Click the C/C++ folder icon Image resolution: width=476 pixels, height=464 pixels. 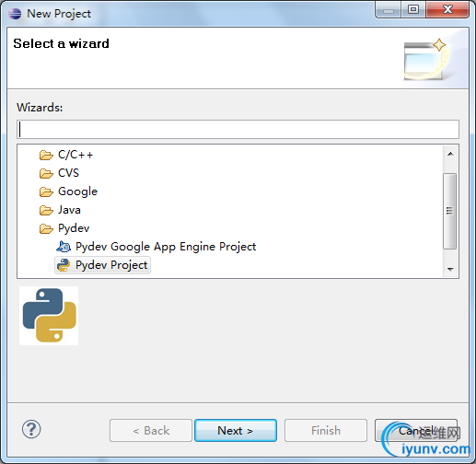coord(46,155)
